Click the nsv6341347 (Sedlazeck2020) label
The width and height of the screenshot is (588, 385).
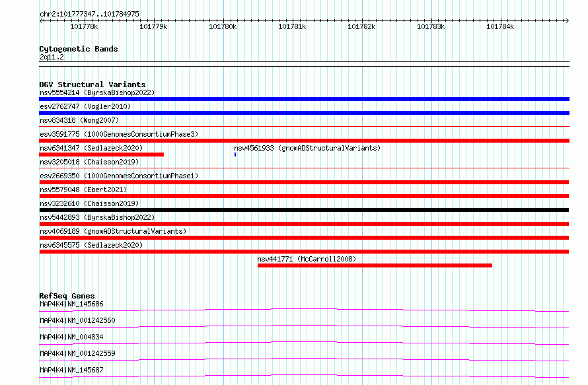(91, 148)
